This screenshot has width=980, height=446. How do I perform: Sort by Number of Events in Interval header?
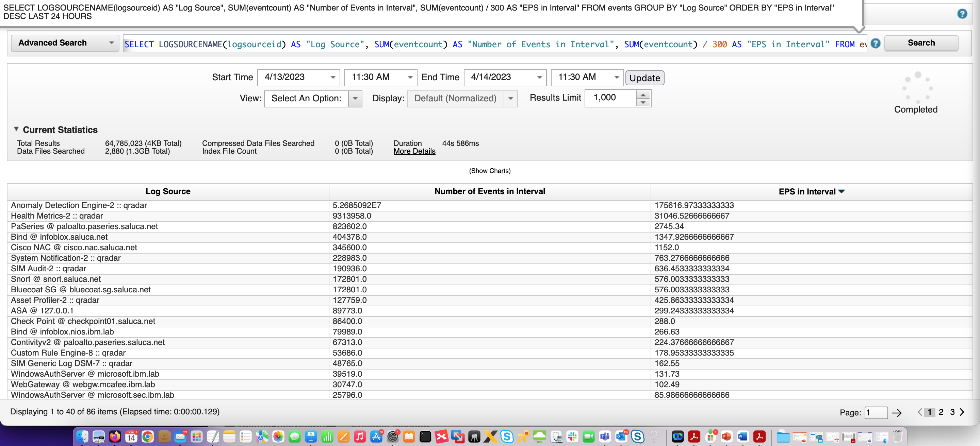coord(490,191)
